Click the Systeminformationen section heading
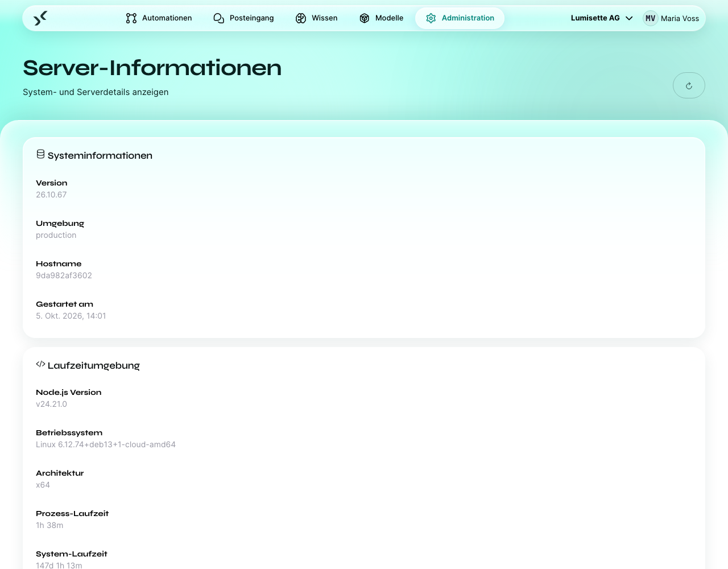 point(100,155)
